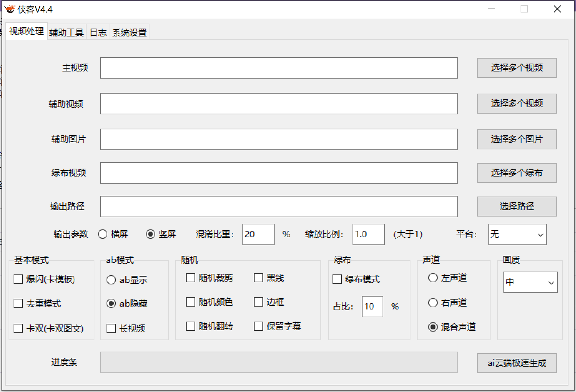Viewport: 576px width, 392px height.
Task: Switch to the 辅助工具 tab
Action: [66, 32]
